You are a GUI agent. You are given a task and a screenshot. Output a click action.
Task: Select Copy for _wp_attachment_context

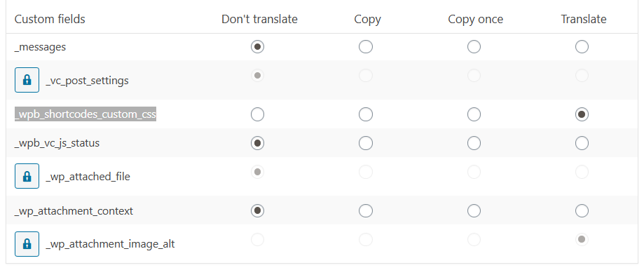point(366,210)
